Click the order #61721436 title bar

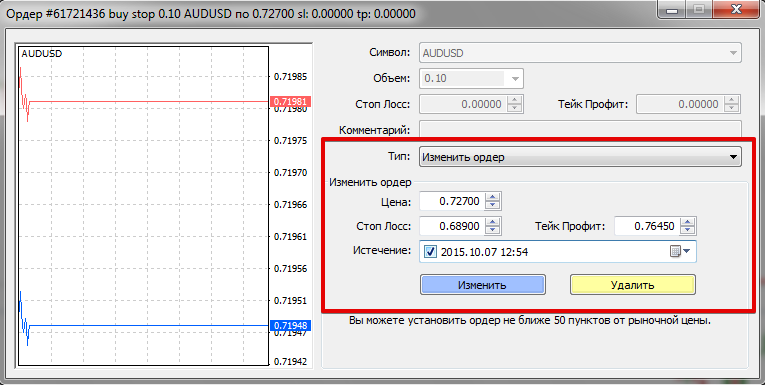click(x=211, y=13)
